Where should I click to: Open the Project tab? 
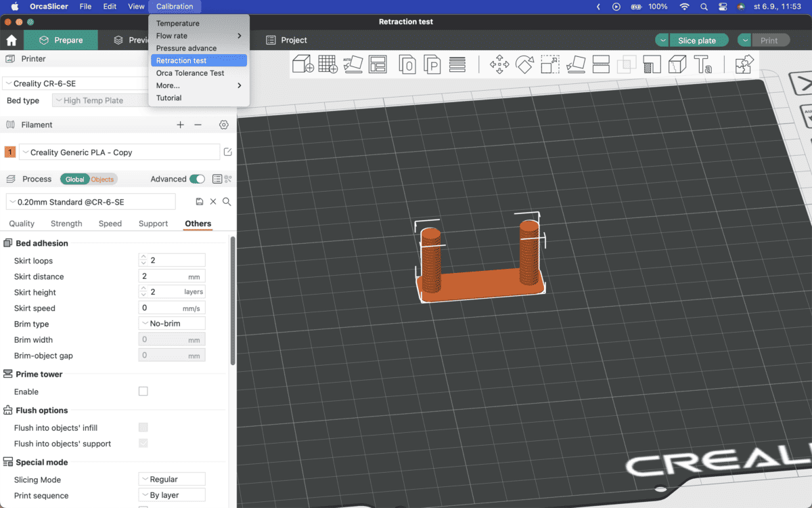(286, 40)
